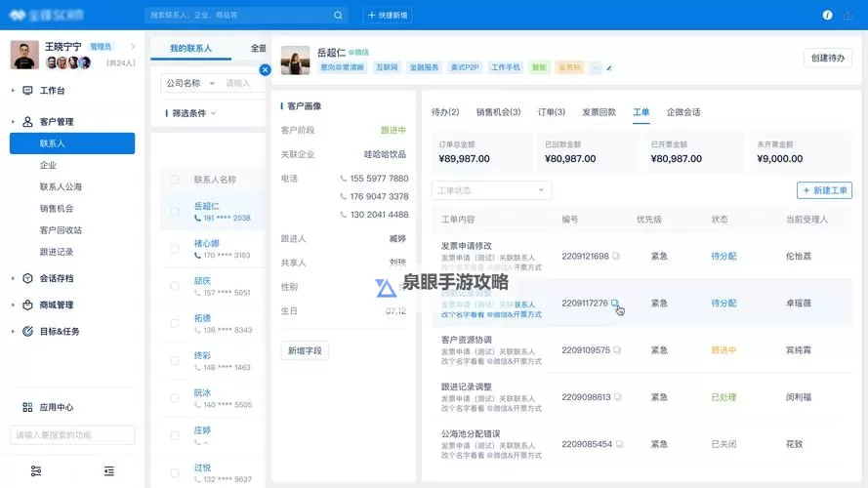Switch to the 订单(3) tab
This screenshot has height=488, width=868.
click(x=552, y=112)
